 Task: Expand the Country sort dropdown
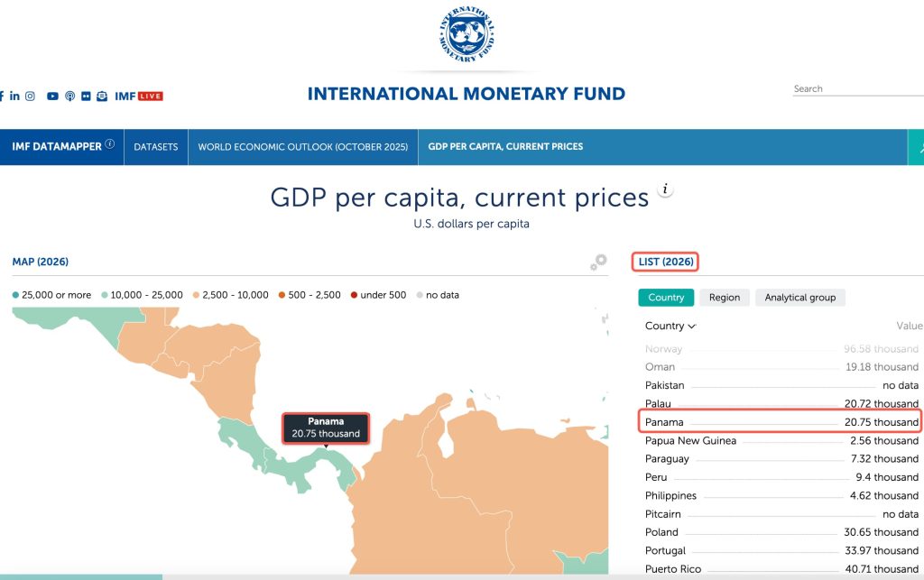(x=670, y=326)
